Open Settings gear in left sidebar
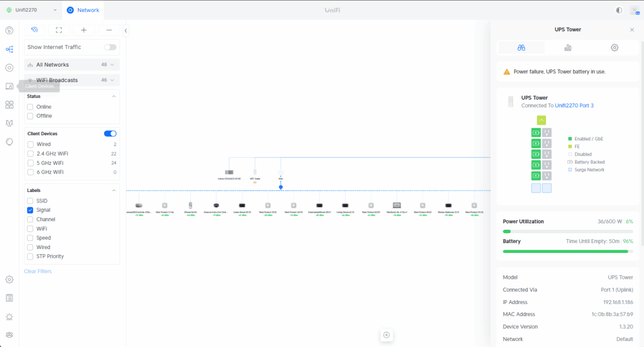644x347 pixels. [x=9, y=279]
